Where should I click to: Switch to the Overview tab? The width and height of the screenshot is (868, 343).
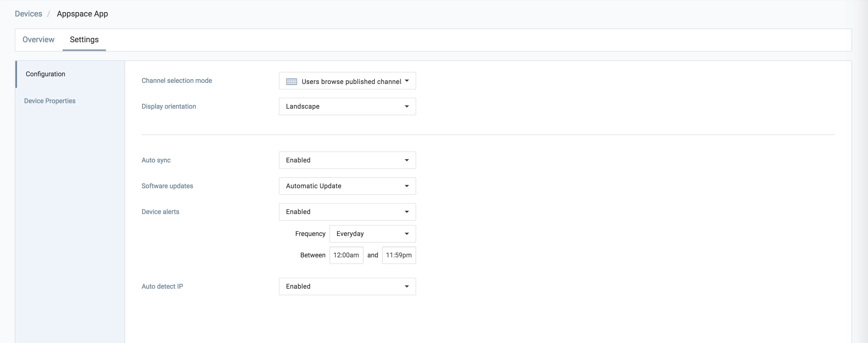pos(38,40)
